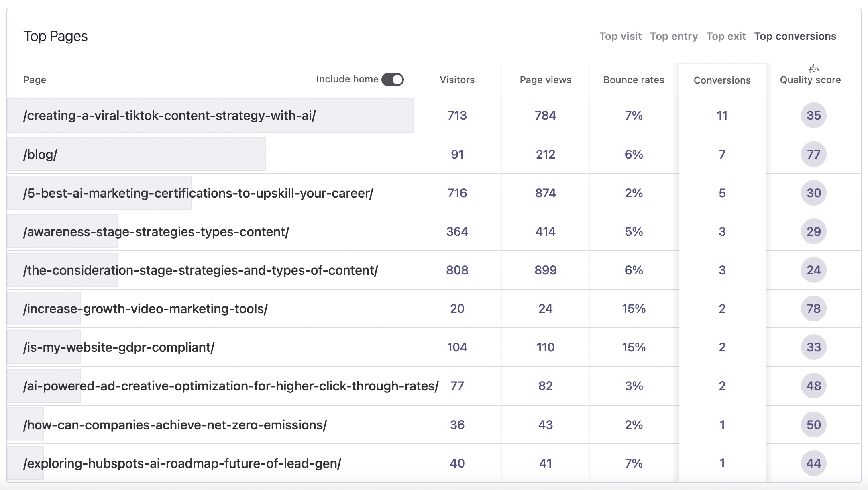Open the TikTok content strategy page link

(x=170, y=115)
